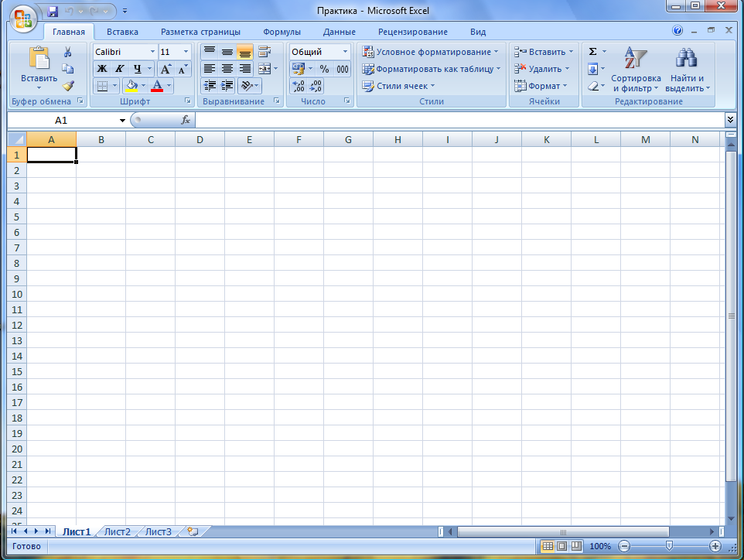Open the Name Box dropdown arrow
This screenshot has width=744, height=560.
[x=122, y=121]
